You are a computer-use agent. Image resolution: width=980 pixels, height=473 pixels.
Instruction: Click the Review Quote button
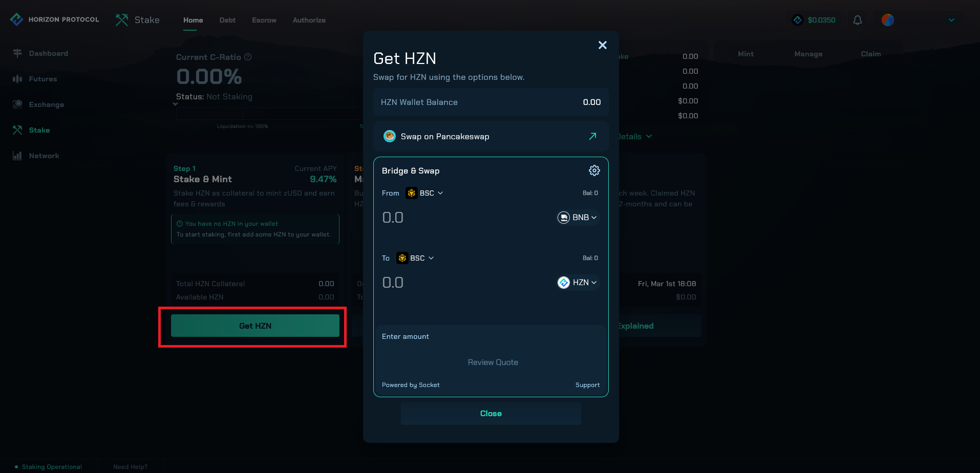click(493, 362)
